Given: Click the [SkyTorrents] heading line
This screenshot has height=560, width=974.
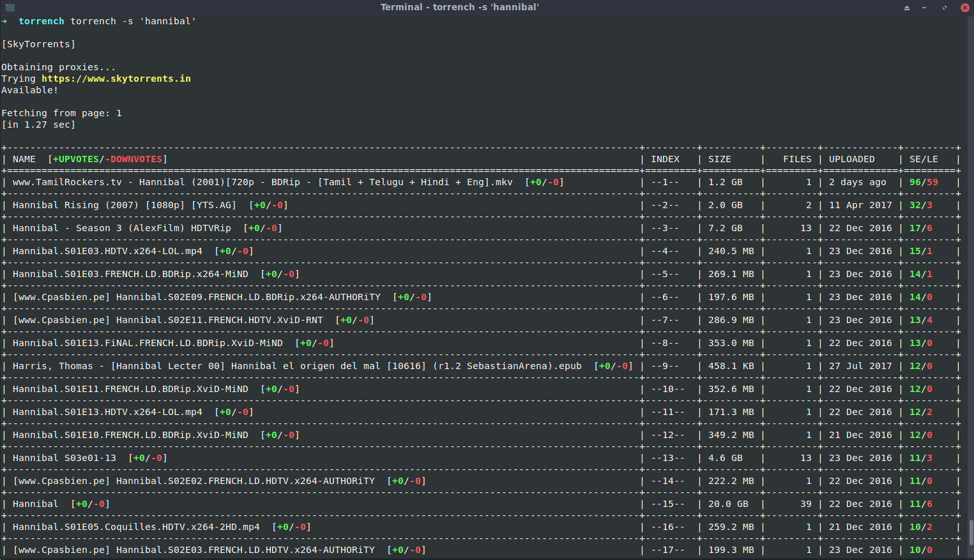Looking at the screenshot, I should point(38,44).
